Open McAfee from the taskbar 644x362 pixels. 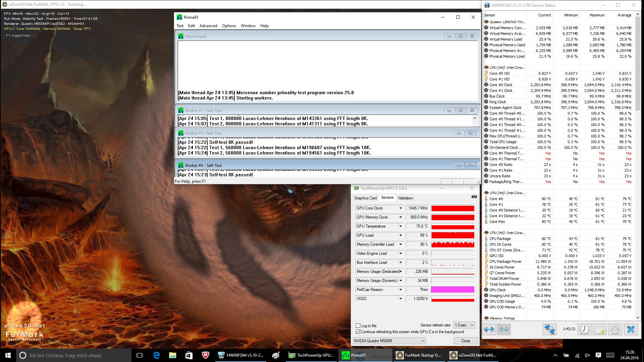tap(205, 355)
